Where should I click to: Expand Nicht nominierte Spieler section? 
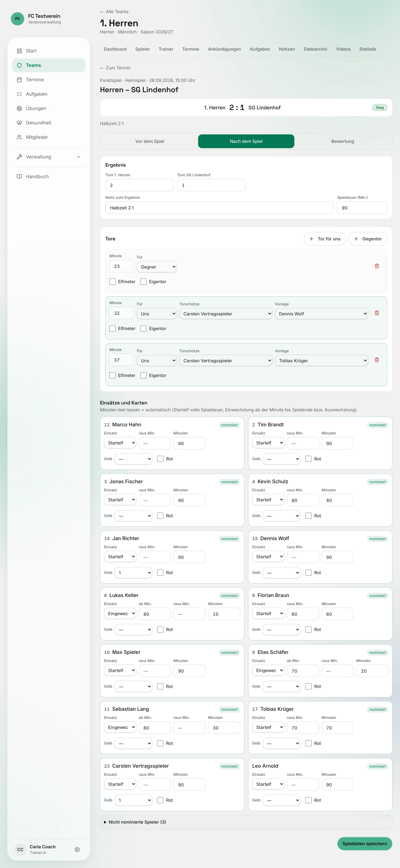point(246,822)
